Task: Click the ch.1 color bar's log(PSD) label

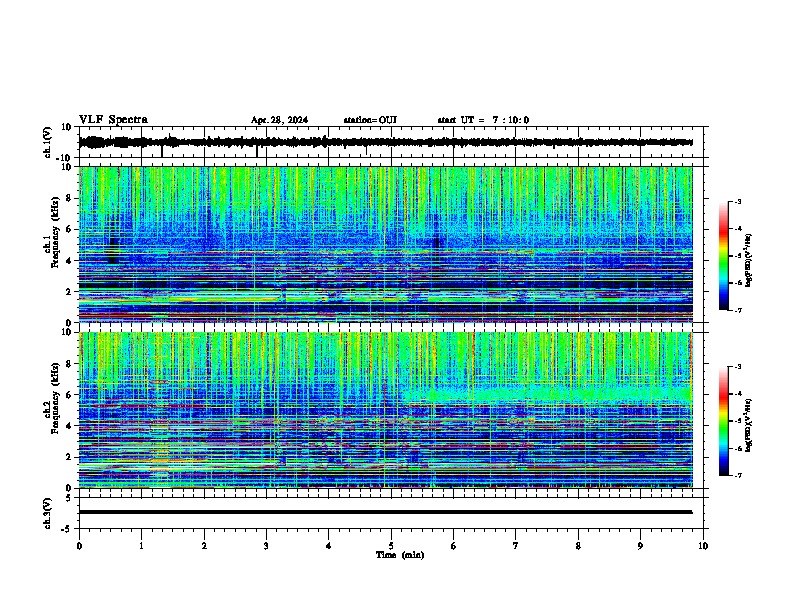Action: point(748,261)
